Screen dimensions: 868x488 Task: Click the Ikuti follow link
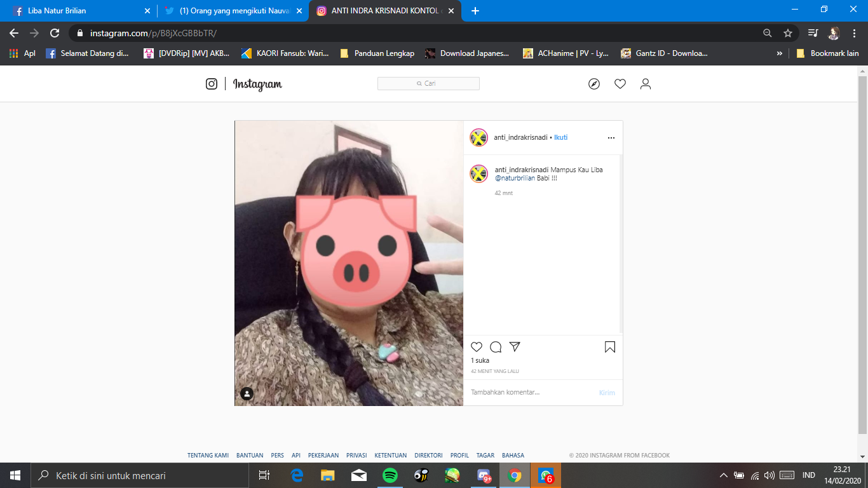click(x=560, y=137)
